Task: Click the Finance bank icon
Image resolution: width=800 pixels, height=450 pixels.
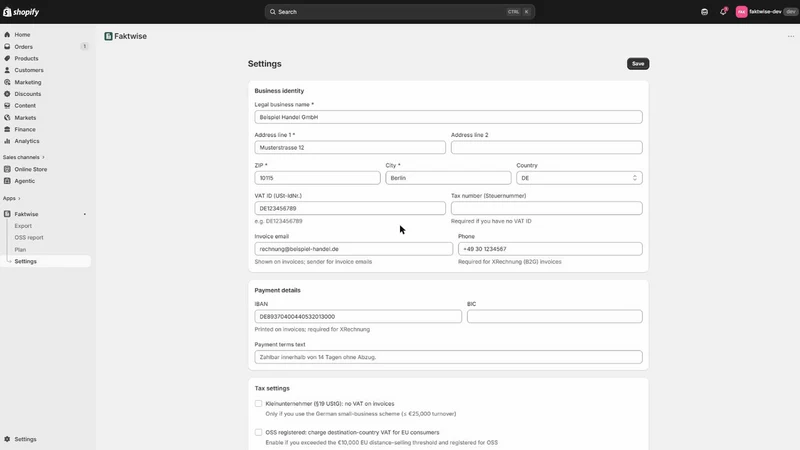Action: 7,129
